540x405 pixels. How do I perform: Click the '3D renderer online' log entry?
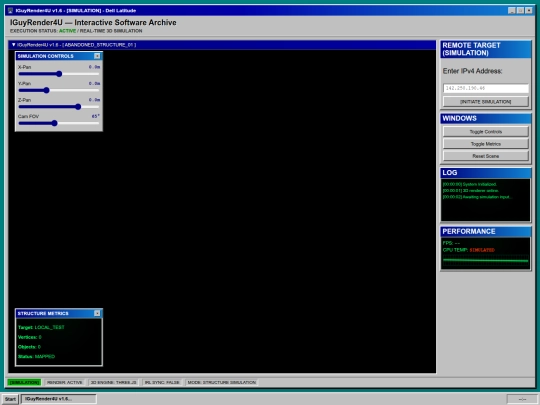pyautogui.click(x=470, y=190)
